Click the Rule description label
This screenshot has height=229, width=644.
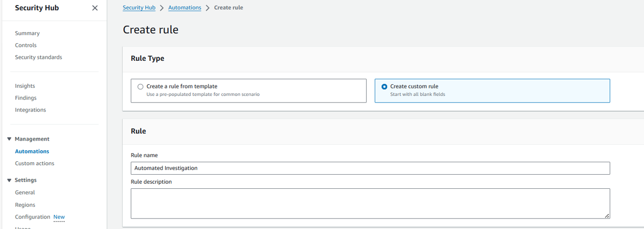pyautogui.click(x=151, y=182)
